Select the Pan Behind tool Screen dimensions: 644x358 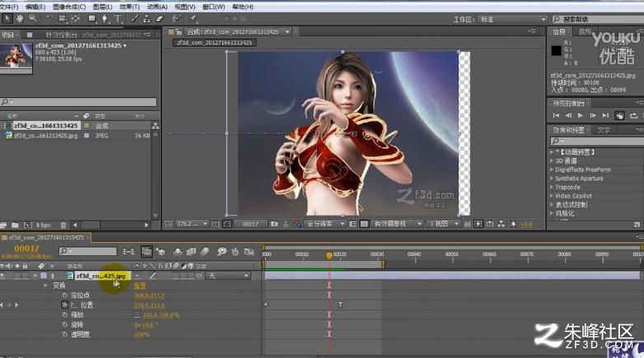click(76, 18)
